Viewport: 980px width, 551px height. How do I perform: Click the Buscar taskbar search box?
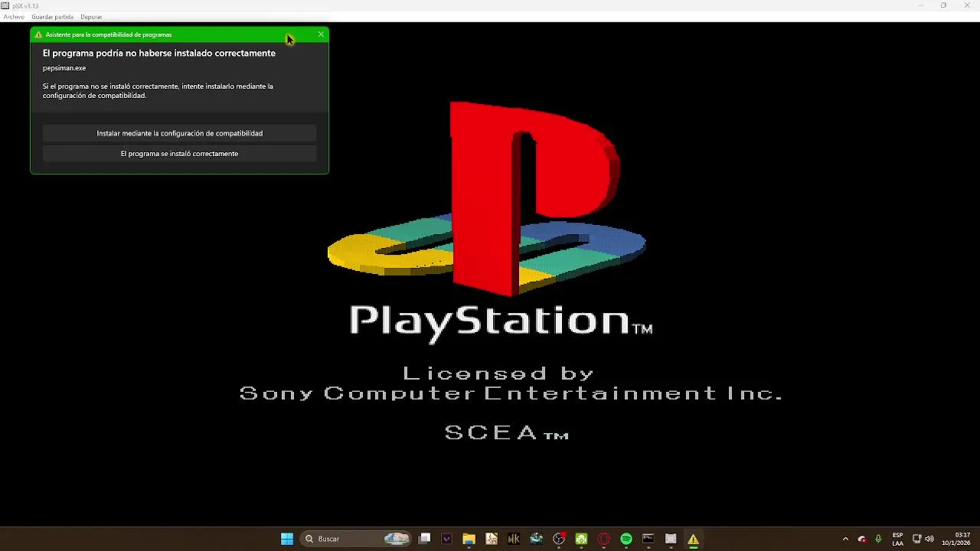356,539
